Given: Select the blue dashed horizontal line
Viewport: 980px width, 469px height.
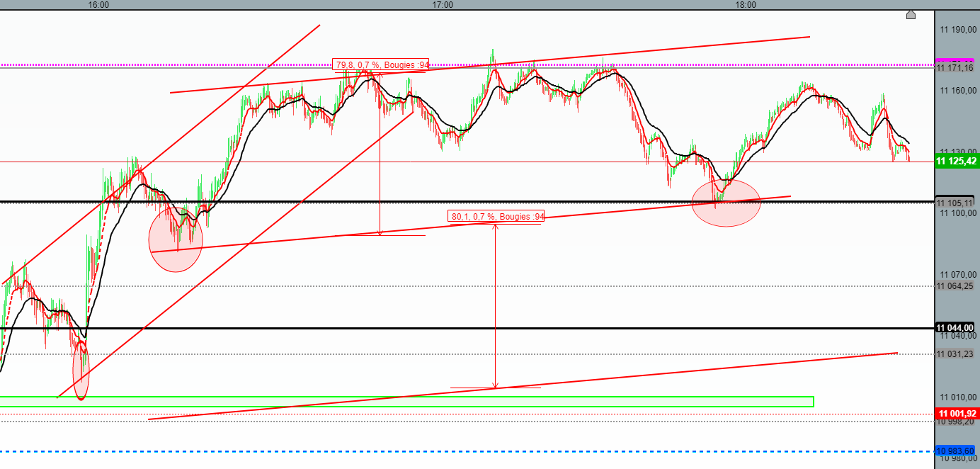Looking at the screenshot, I should click(467, 451).
